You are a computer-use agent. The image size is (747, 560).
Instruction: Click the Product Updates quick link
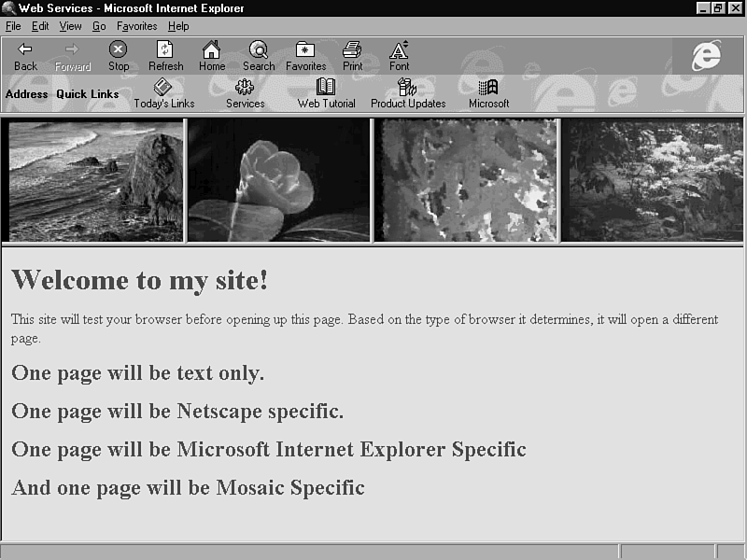[x=407, y=88]
